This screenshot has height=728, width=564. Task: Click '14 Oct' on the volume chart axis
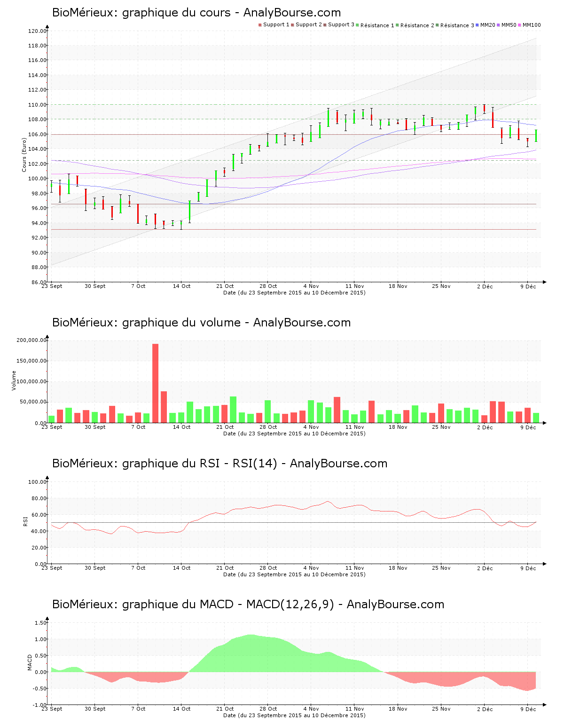181,427
